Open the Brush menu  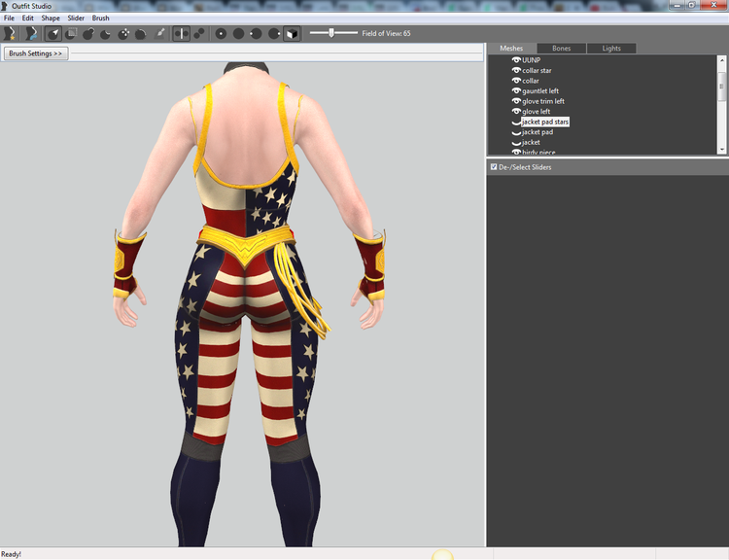tap(100, 18)
